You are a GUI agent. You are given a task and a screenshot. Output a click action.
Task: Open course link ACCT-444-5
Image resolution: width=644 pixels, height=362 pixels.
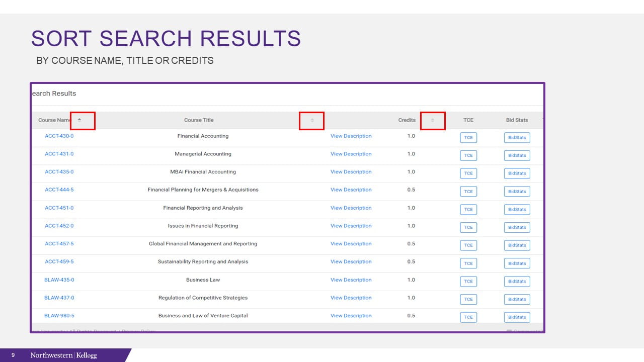point(59,190)
